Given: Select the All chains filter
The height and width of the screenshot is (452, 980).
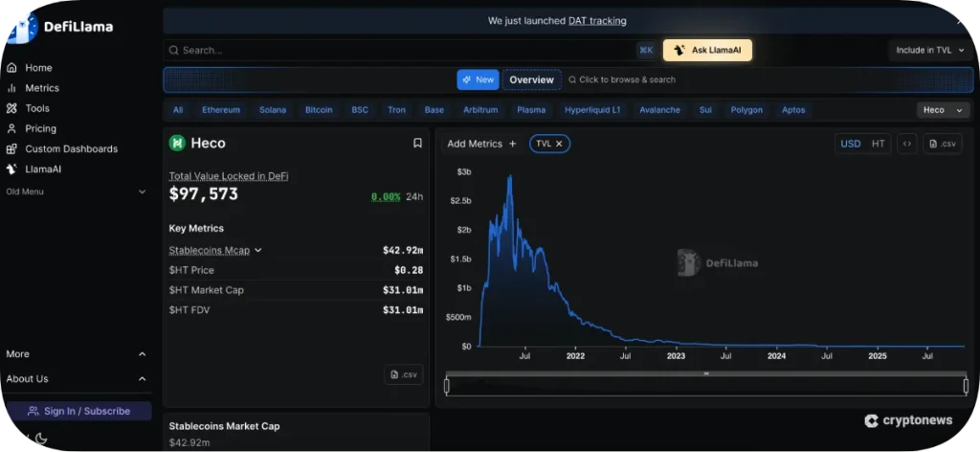Looking at the screenshot, I should tap(178, 110).
